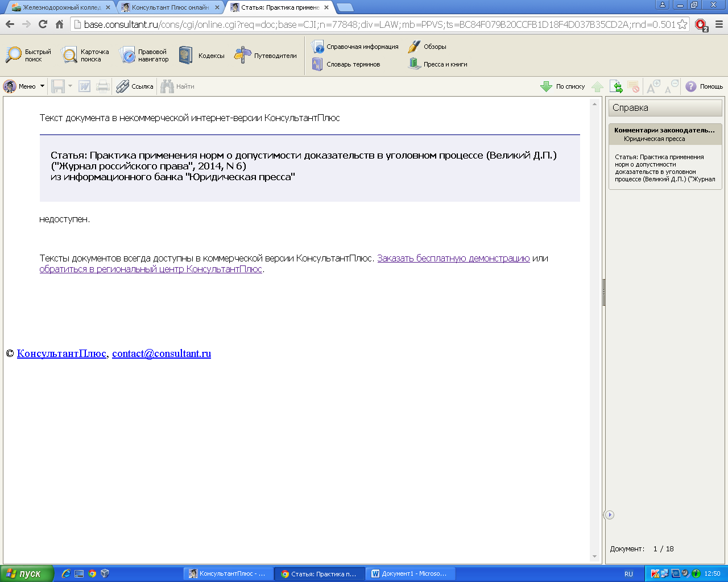Switch to Документ1 Microsoft Word taskbar
The image size is (728, 582).
[x=409, y=573]
